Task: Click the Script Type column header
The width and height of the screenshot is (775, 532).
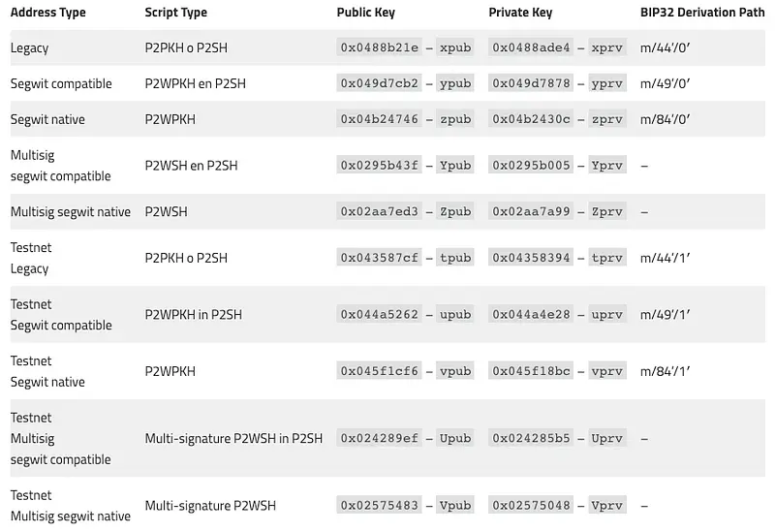Action: pos(175,13)
